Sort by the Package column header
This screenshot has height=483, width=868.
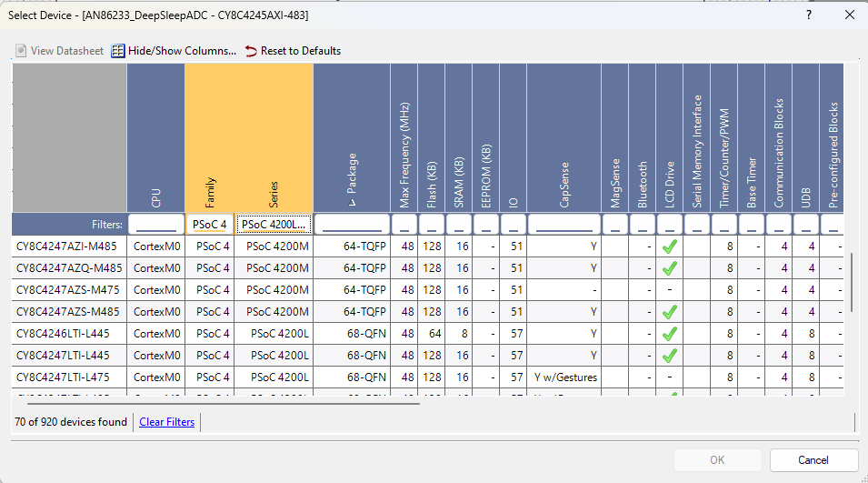[x=352, y=138]
